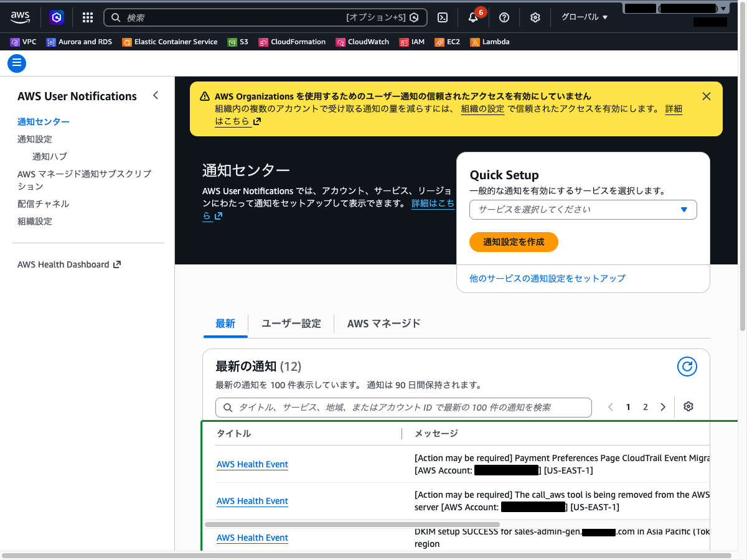The width and height of the screenshot is (747, 560).
Task: Open Elastic Container Service shortcut
Action: coord(170,42)
